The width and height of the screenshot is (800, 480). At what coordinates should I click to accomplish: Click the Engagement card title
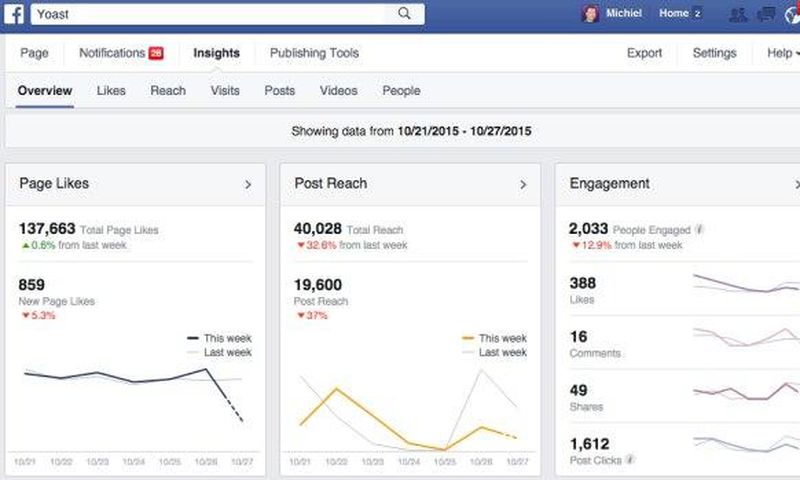tap(610, 184)
